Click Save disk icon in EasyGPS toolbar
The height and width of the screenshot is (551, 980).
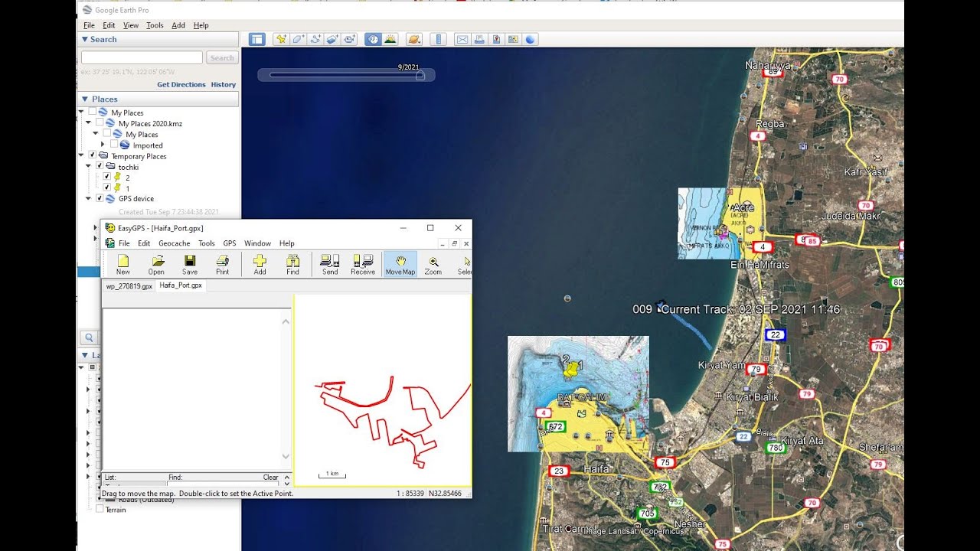tap(190, 265)
